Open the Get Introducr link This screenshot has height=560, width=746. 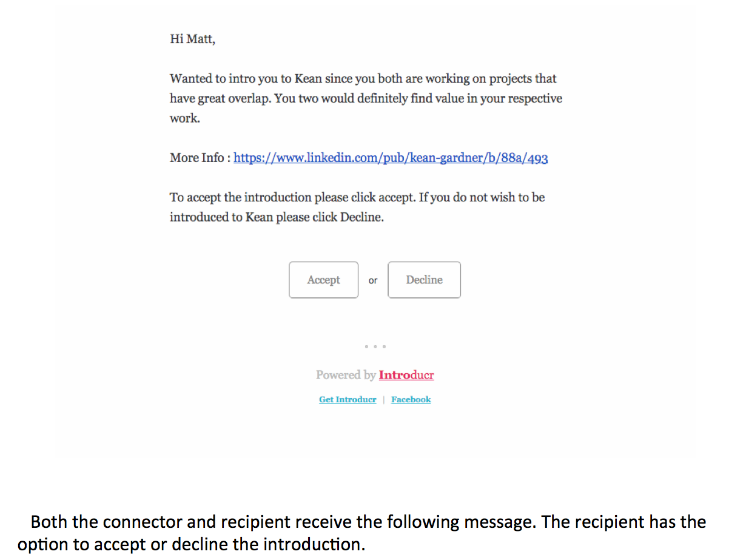(348, 399)
